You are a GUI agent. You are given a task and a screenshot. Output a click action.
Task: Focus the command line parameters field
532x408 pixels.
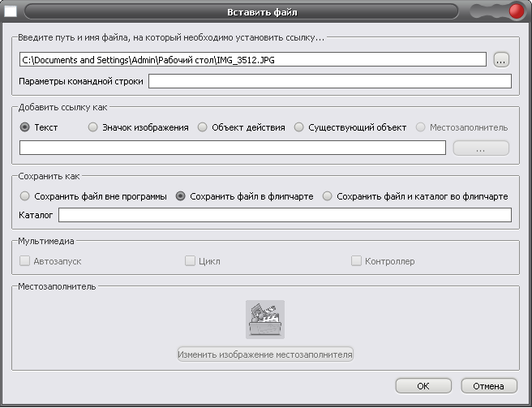coord(330,81)
